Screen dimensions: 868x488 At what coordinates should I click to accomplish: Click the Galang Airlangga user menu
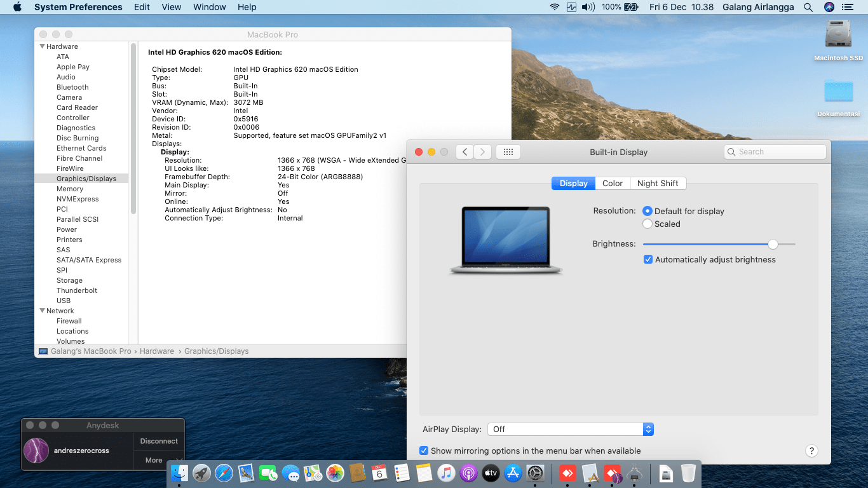[x=759, y=7]
